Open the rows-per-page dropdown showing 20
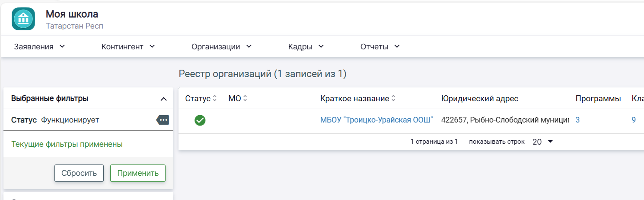 point(543,142)
